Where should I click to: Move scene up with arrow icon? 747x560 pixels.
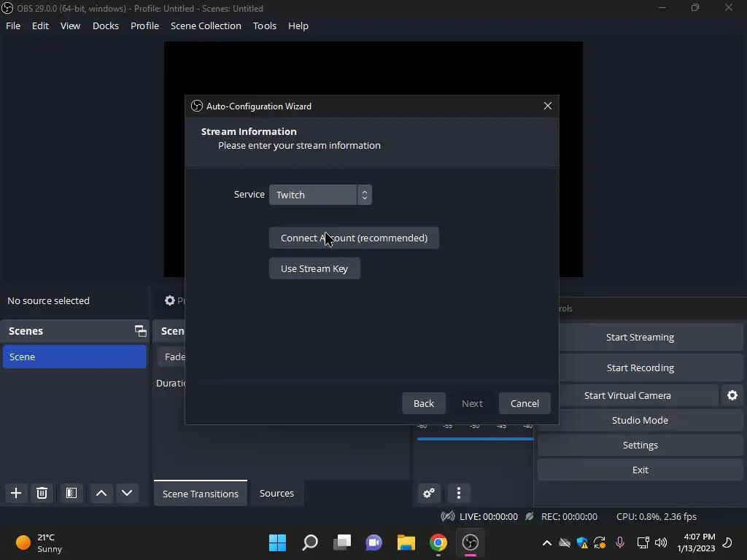[x=101, y=493]
